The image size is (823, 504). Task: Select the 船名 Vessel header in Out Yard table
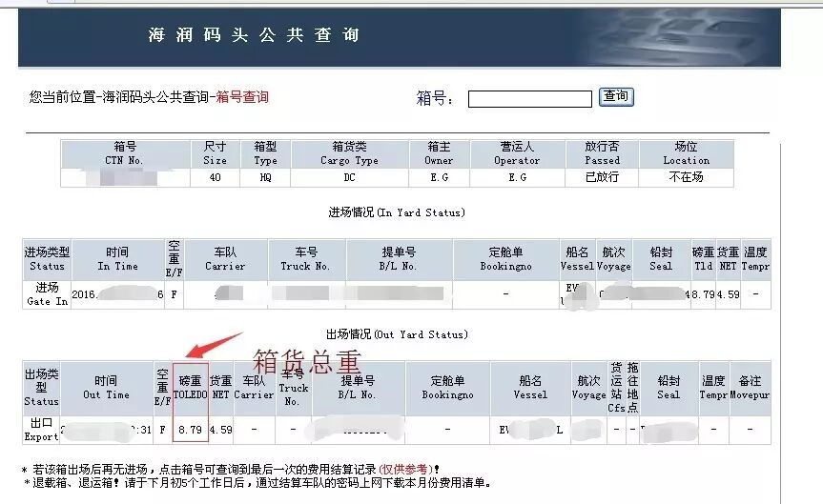(x=530, y=388)
